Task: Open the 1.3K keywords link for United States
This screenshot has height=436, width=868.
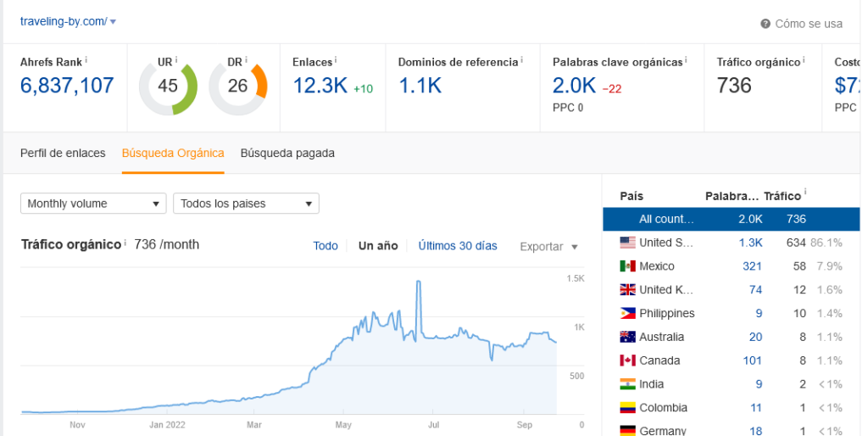Action: (x=751, y=243)
